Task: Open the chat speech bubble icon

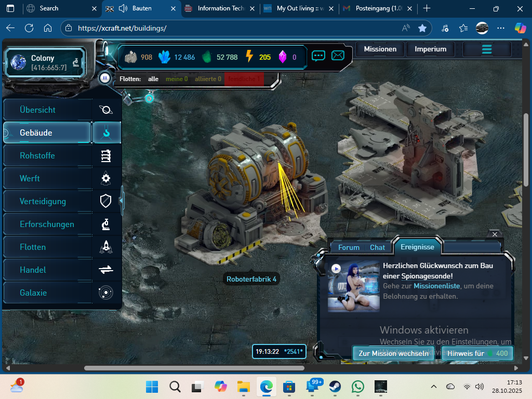Action: pos(318,56)
